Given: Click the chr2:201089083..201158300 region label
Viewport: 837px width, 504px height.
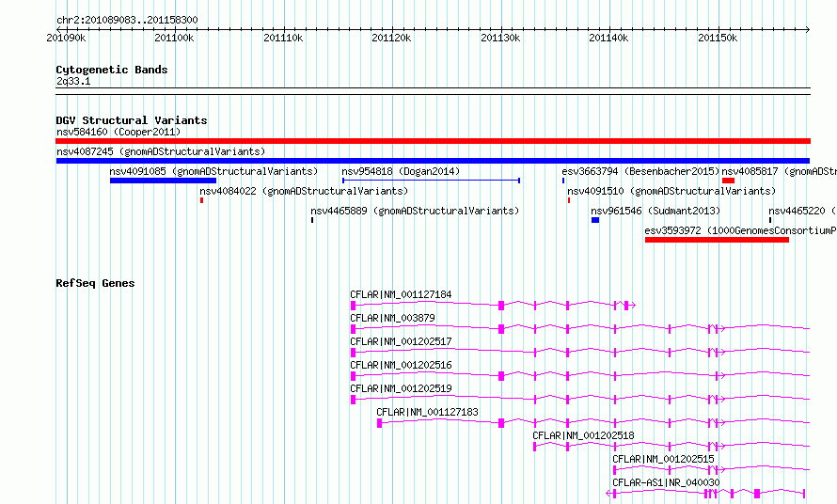Looking at the screenshot, I should pos(127,20).
